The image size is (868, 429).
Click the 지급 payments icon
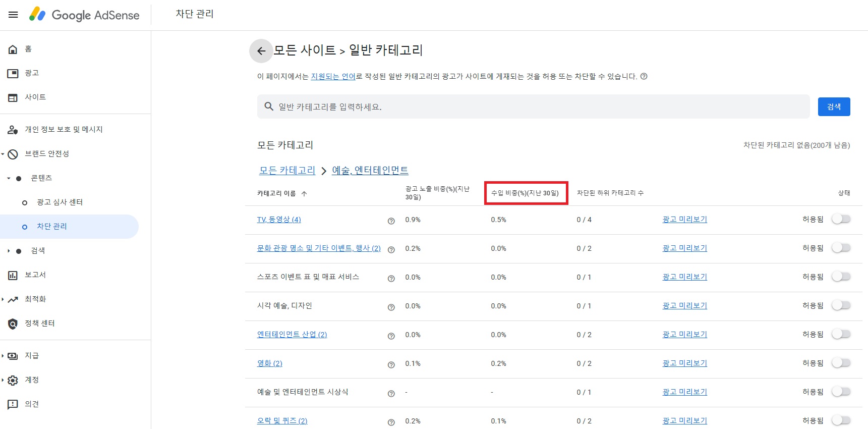tap(13, 356)
